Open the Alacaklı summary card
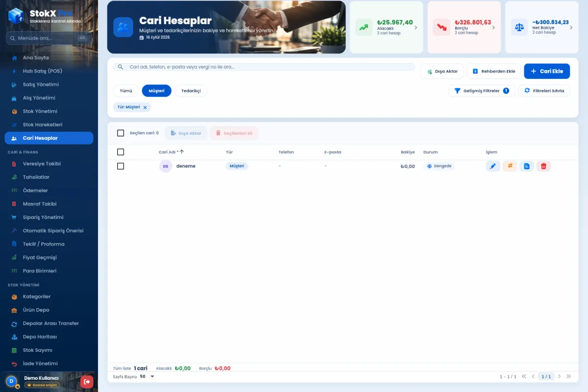 (387, 27)
